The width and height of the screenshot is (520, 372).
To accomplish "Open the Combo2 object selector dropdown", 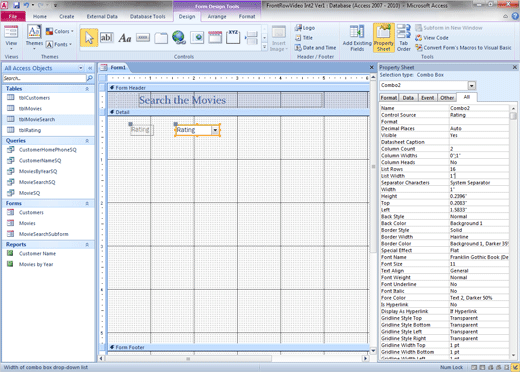I will (x=471, y=86).
